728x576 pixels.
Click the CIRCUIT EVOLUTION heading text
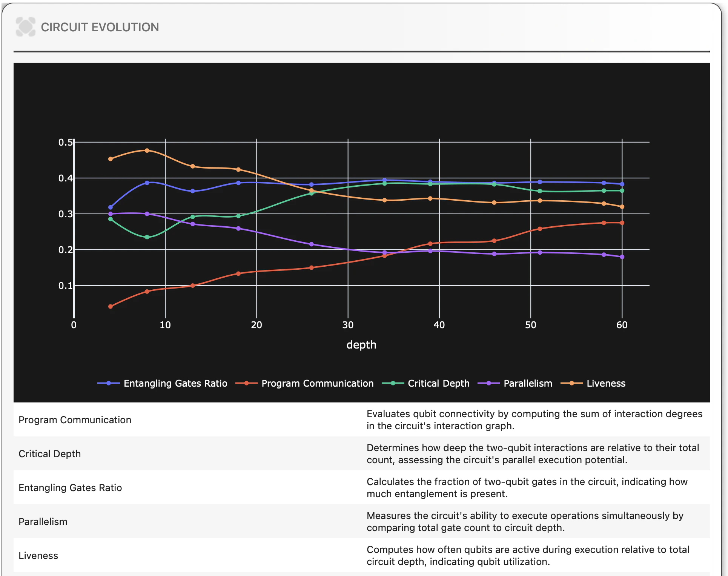[x=100, y=27]
